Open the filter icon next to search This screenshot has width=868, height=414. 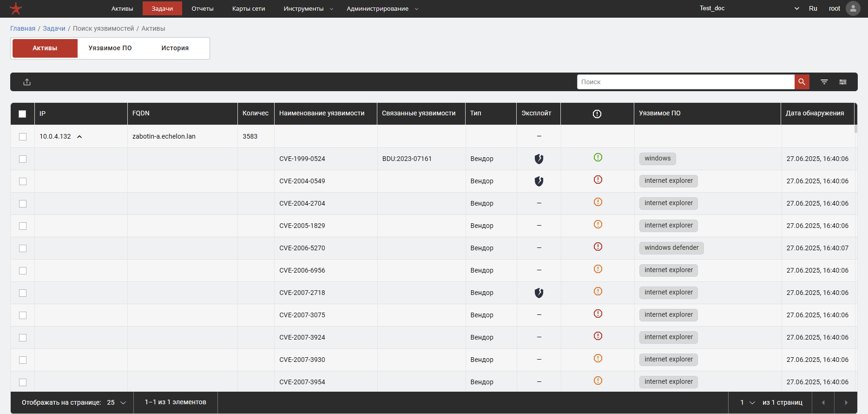[824, 82]
